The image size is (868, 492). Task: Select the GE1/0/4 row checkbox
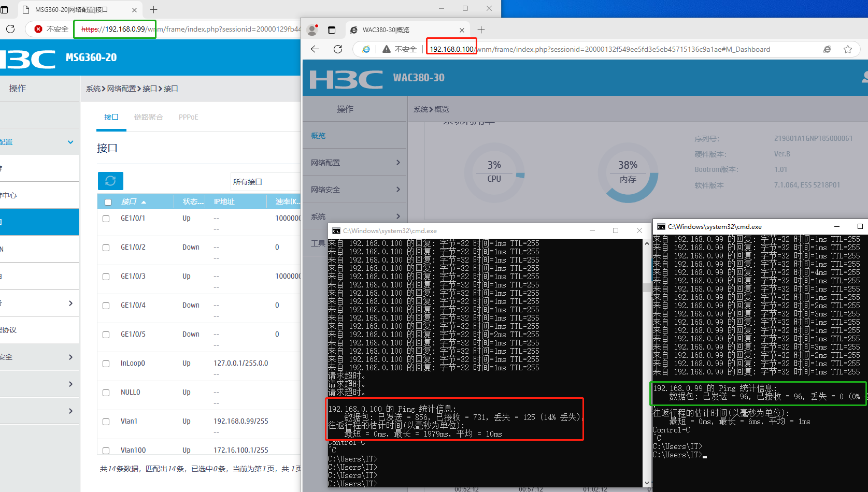[x=106, y=306]
